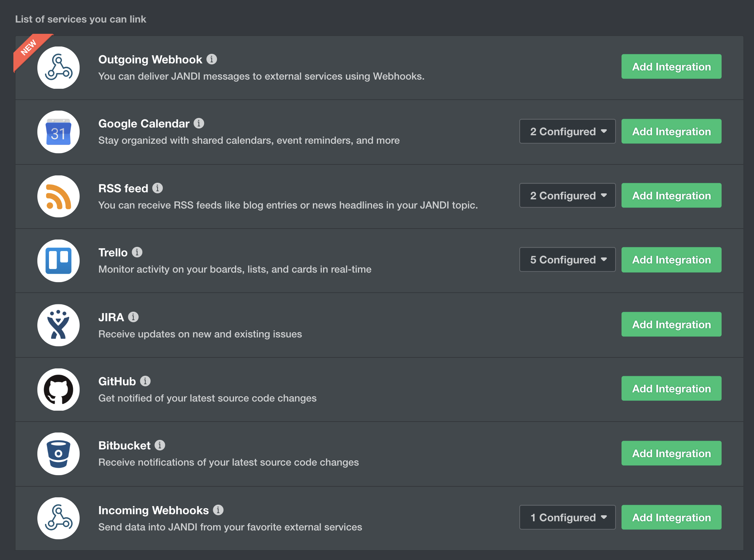Click the orange RSS feed icon

click(58, 196)
